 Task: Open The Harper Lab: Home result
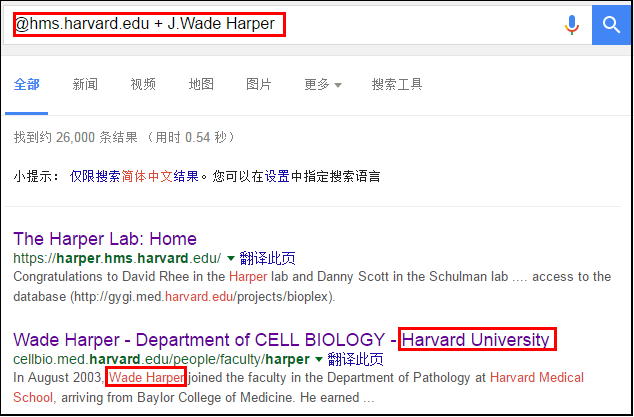click(105, 239)
